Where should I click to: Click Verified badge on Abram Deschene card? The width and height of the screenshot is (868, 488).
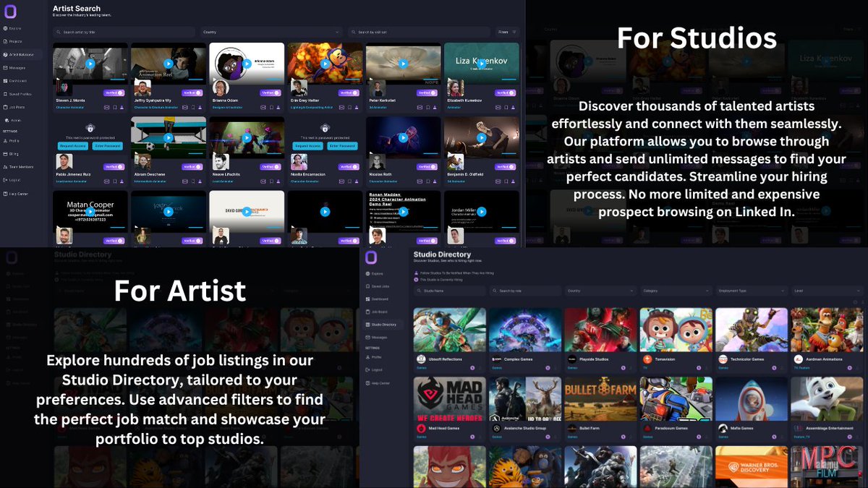pyautogui.click(x=193, y=167)
